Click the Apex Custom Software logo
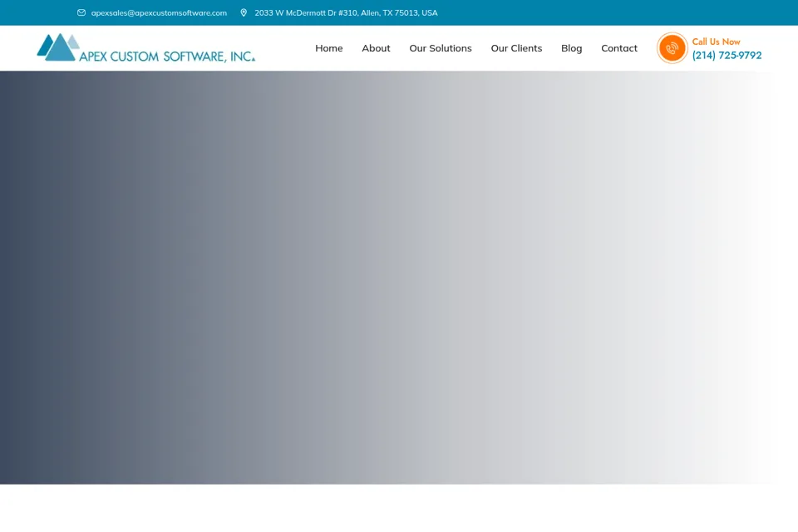The height and width of the screenshot is (532, 798). click(146, 48)
